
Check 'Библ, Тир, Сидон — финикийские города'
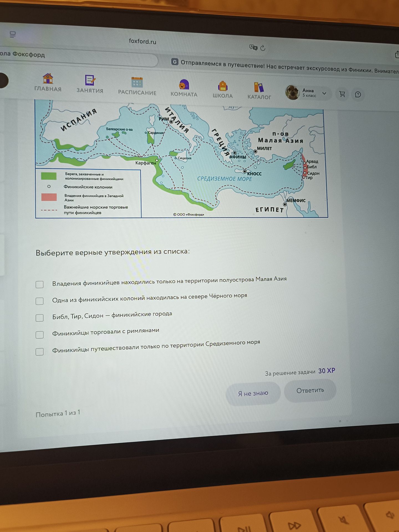(x=40, y=318)
